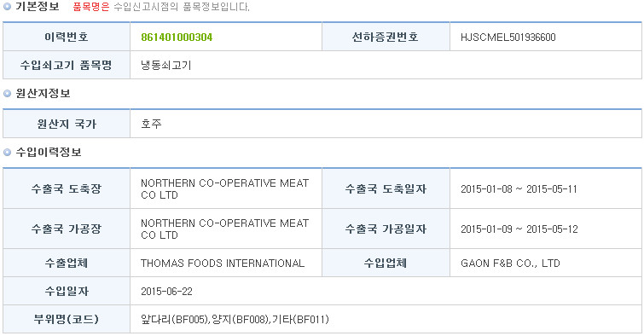The height and width of the screenshot is (336, 644).
Task: Select import date 2015-06-22
Action: [166, 292]
